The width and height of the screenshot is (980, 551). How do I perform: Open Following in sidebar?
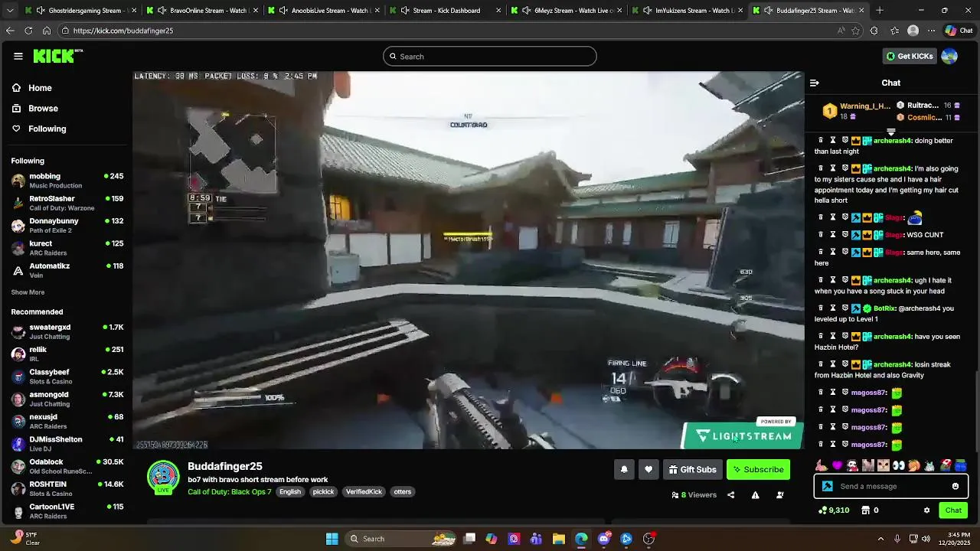point(47,129)
